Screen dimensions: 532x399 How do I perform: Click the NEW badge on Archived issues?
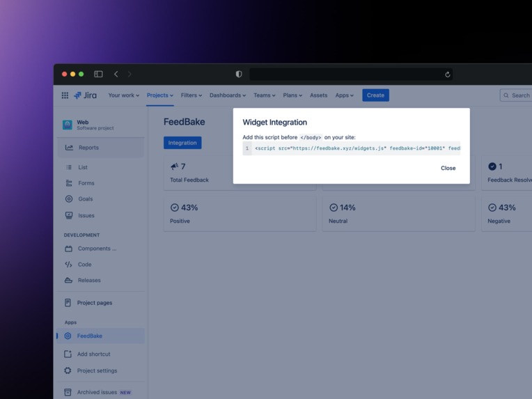pyautogui.click(x=125, y=393)
